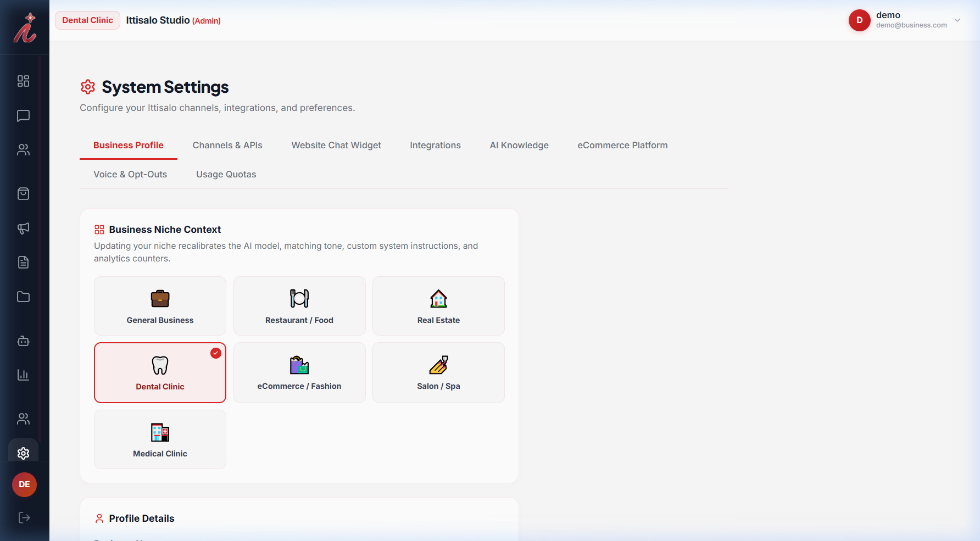Open the dashboard grid icon in sidebar

pos(23,81)
